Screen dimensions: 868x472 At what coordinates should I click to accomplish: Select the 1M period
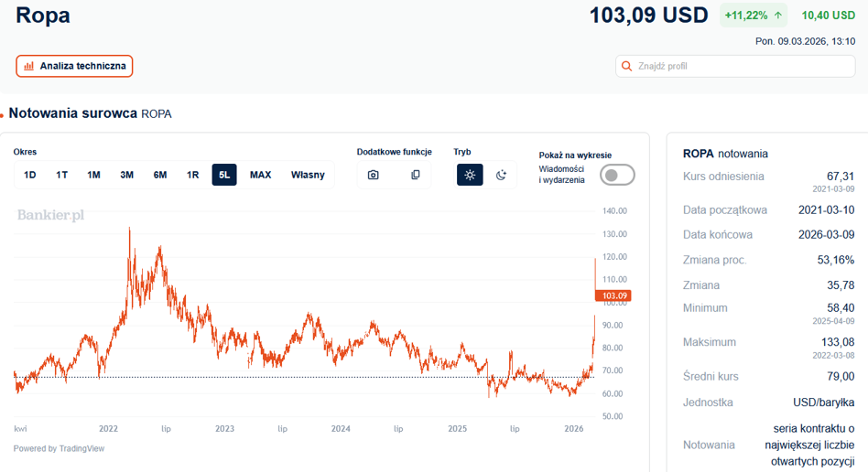[x=93, y=175]
